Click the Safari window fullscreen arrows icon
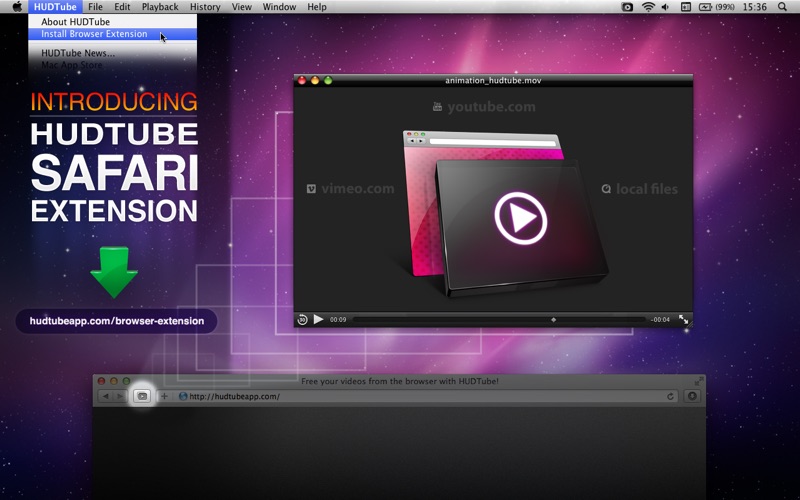The width and height of the screenshot is (800, 500). click(698, 381)
